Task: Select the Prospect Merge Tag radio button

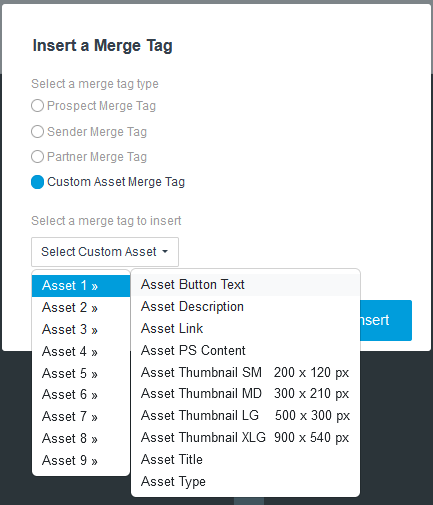Action: (37, 106)
